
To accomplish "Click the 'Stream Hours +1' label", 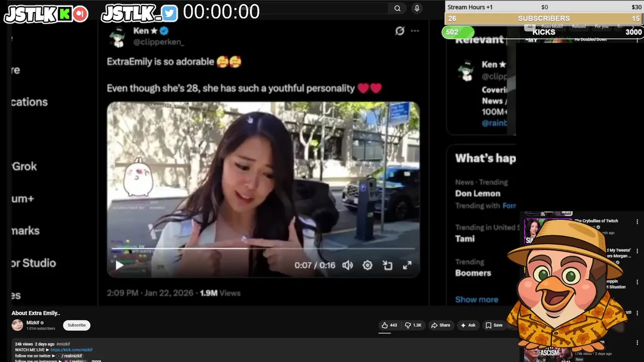I will coord(470,7).
